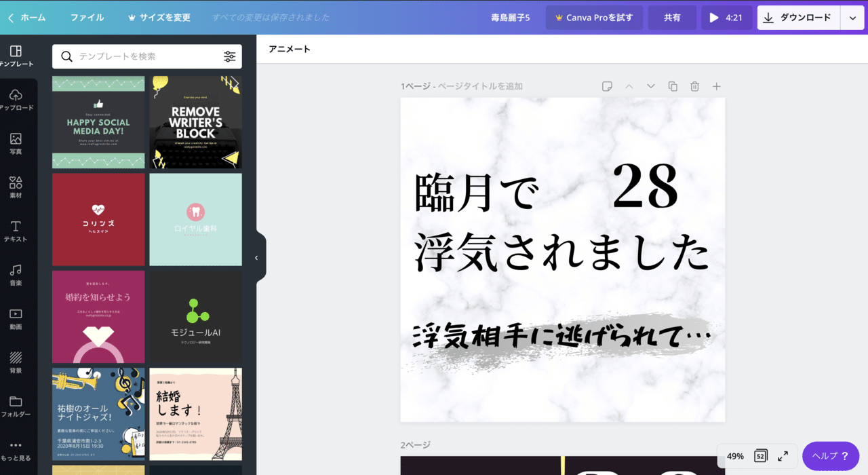Select the number 28 on canvas

(645, 187)
